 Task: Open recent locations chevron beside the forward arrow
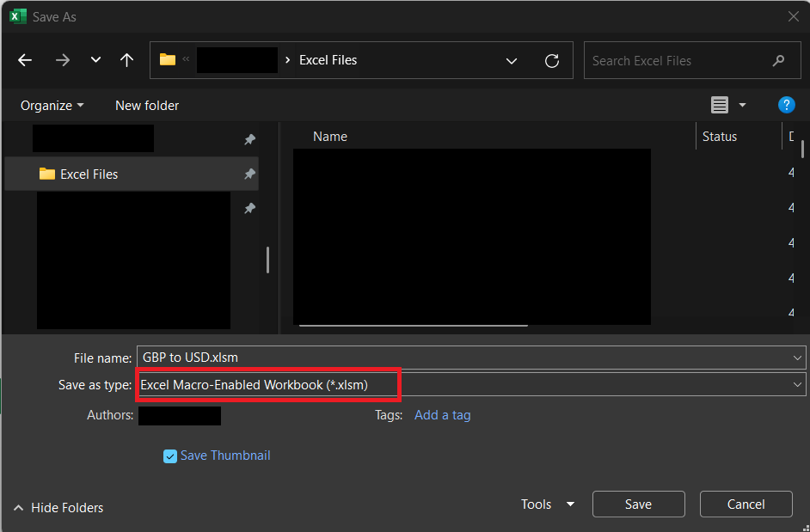[x=95, y=60]
